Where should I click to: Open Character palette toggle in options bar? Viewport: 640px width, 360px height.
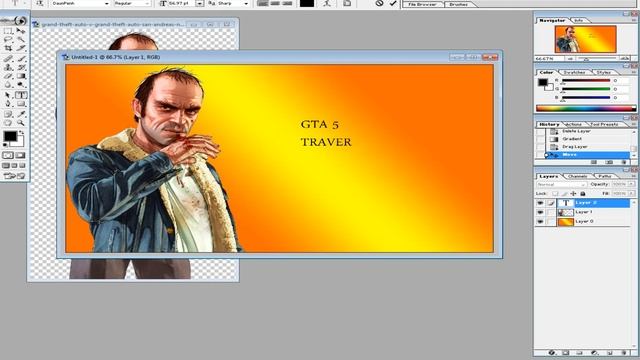347,3
